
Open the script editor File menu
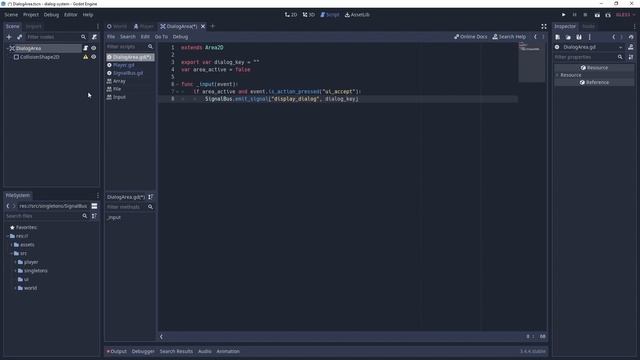point(111,37)
